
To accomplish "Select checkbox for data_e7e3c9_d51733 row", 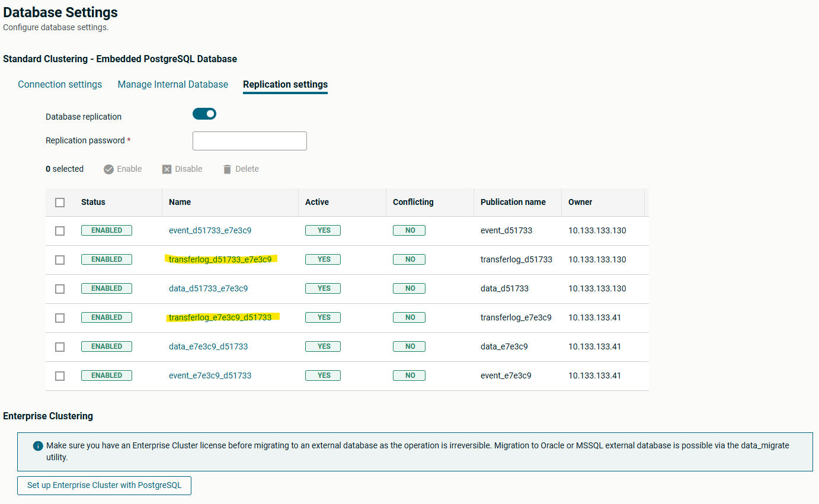I will (60, 347).
